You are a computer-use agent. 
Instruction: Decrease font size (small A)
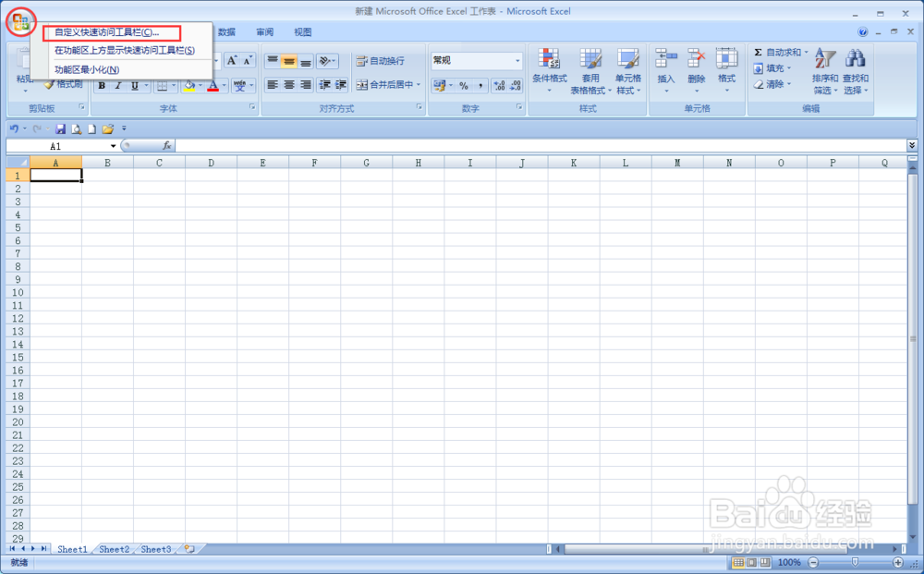pyautogui.click(x=248, y=60)
